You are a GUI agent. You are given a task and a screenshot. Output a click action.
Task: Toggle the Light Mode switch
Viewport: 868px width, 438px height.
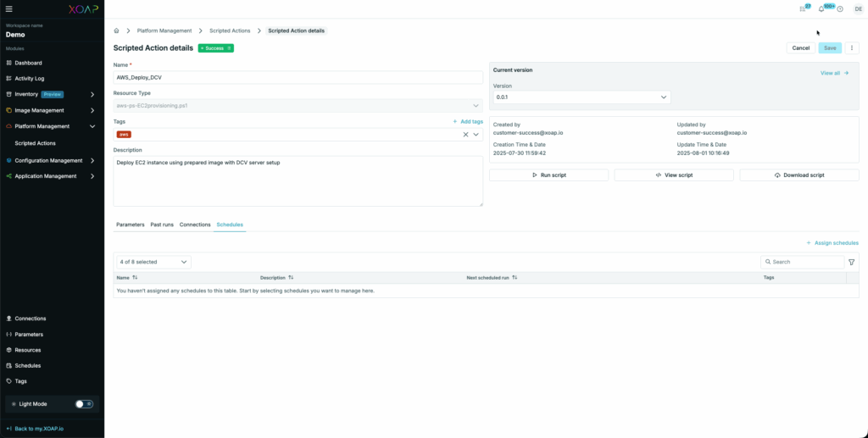click(x=84, y=404)
